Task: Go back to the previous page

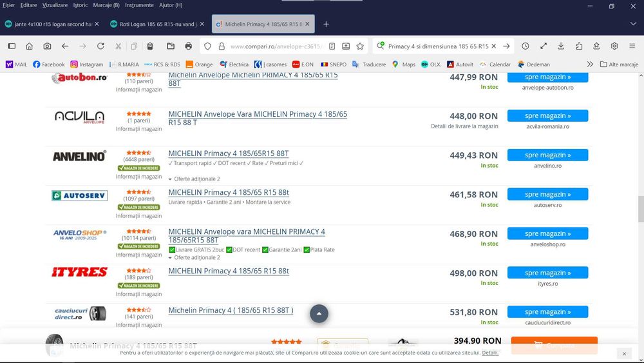Action: (x=65, y=46)
